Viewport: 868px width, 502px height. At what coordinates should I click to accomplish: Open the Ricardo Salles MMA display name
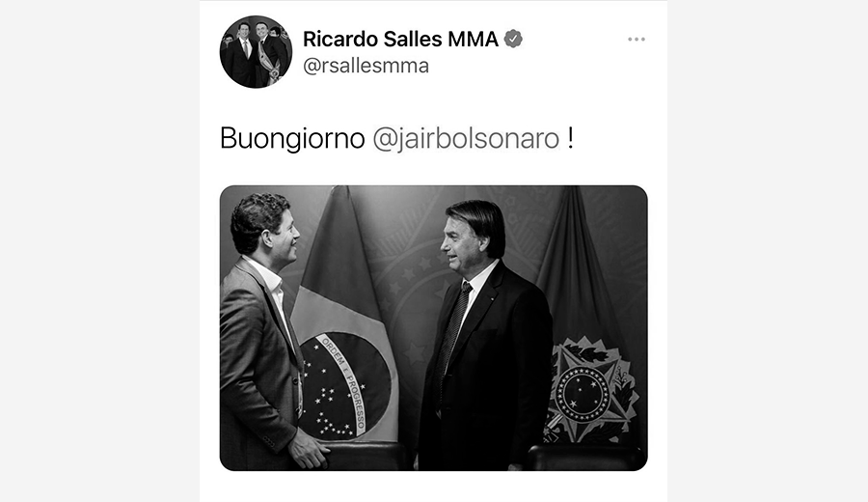(x=400, y=40)
